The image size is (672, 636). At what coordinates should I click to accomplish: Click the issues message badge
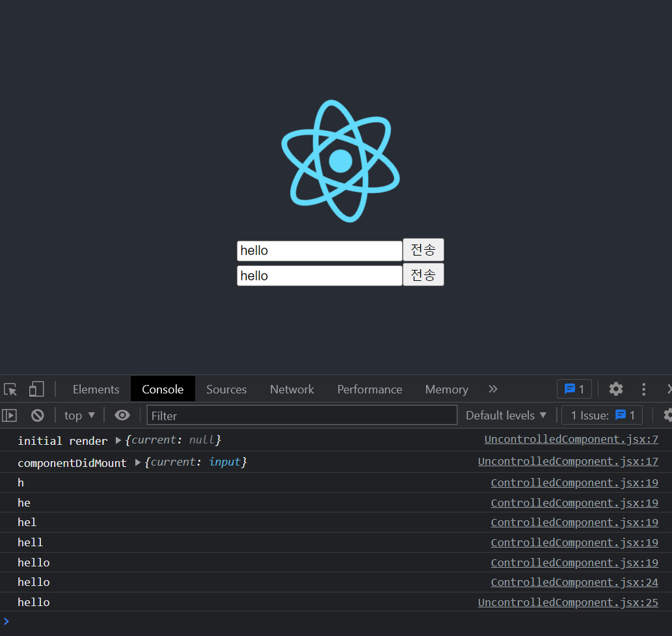coord(574,389)
